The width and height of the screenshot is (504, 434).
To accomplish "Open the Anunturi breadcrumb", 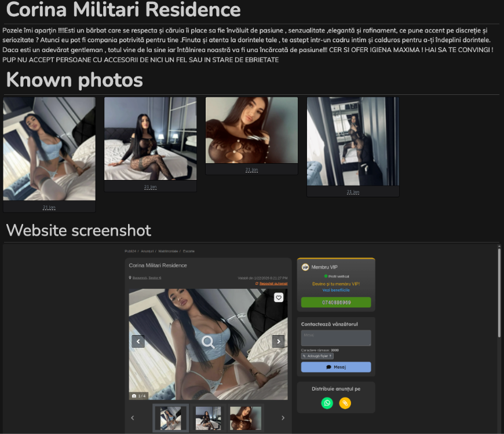I will (x=147, y=251).
